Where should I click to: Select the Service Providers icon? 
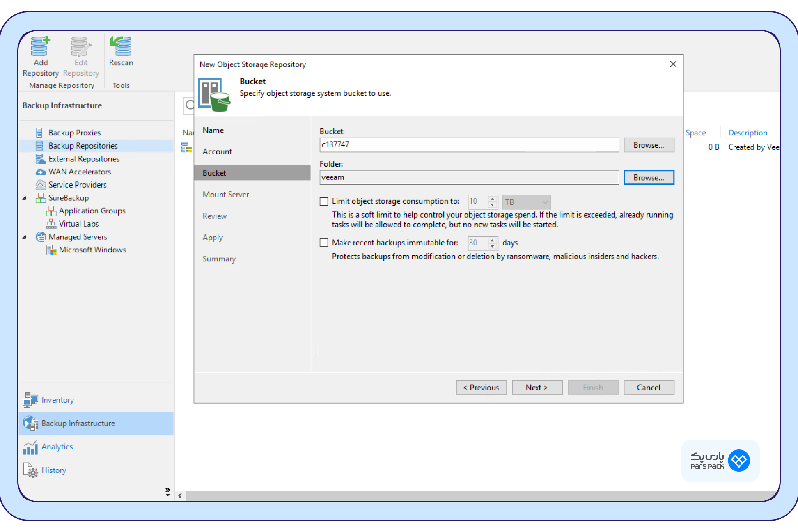[41, 185]
